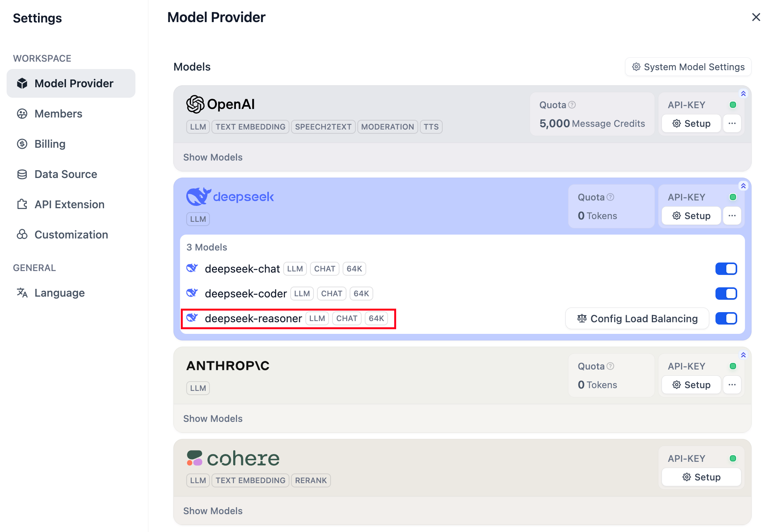Click the Anthropic more options ellipsis icon

tap(732, 385)
